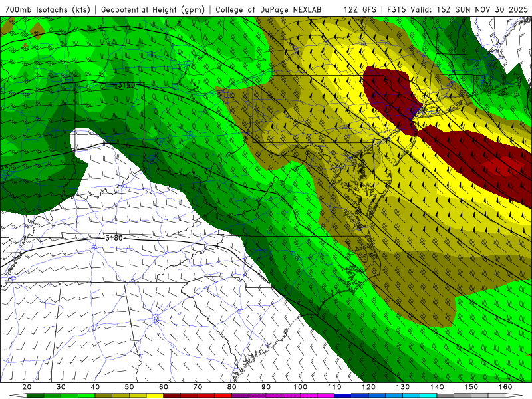This screenshot has width=532, height=399.
Task: Click the 100 value on the color scale
Action: coord(301,387)
